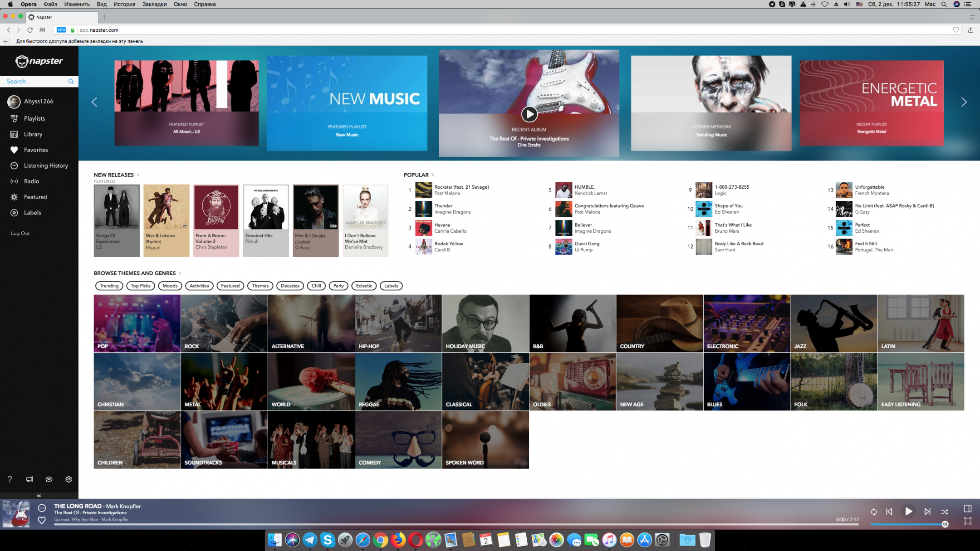
Task: Toggle the Opera VPN badge
Action: coord(61,30)
